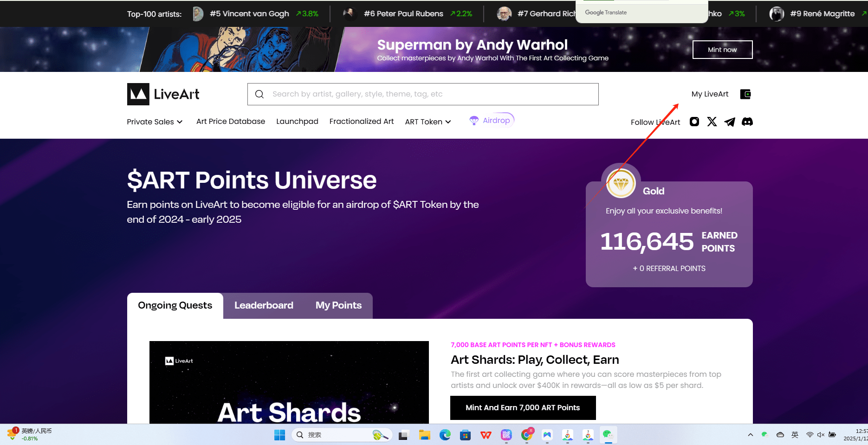
Task: Click the + 0 REFERRAL POINTS text
Action: point(669,269)
